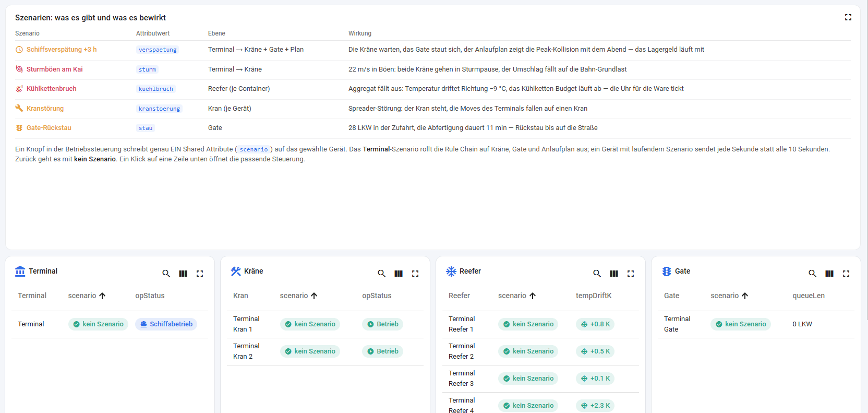Image resolution: width=868 pixels, height=413 pixels.
Task: Click Betrieb status badge for Kran 2
Action: [382, 351]
